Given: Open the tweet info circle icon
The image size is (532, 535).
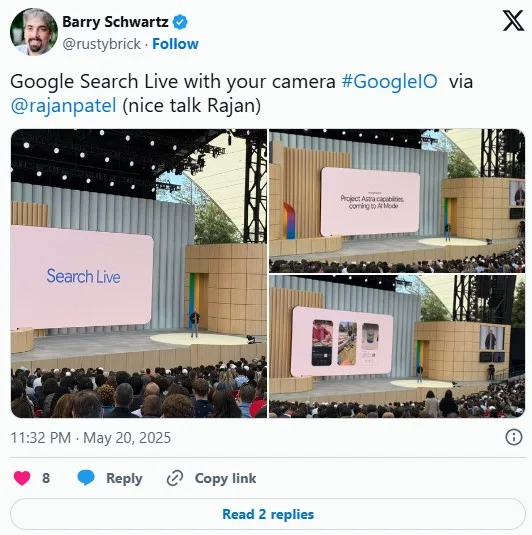Looking at the screenshot, I should pyautogui.click(x=514, y=437).
